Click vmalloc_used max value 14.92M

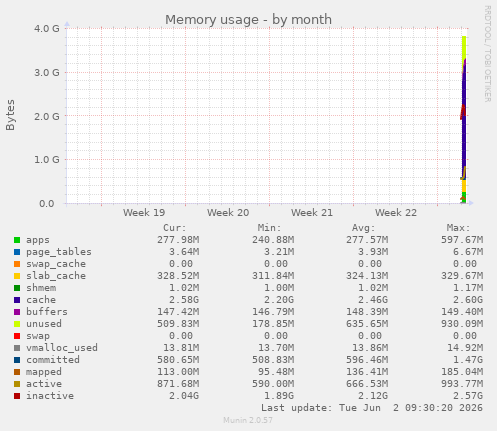pyautogui.click(x=465, y=348)
